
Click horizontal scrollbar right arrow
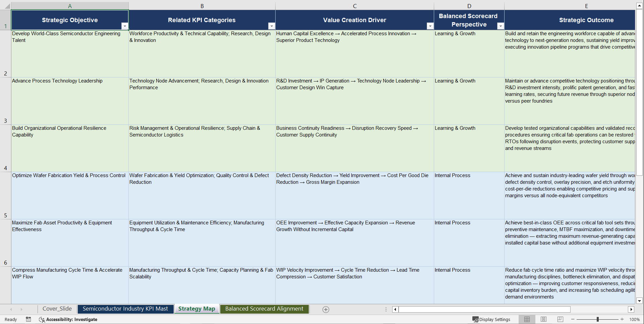[631, 310]
